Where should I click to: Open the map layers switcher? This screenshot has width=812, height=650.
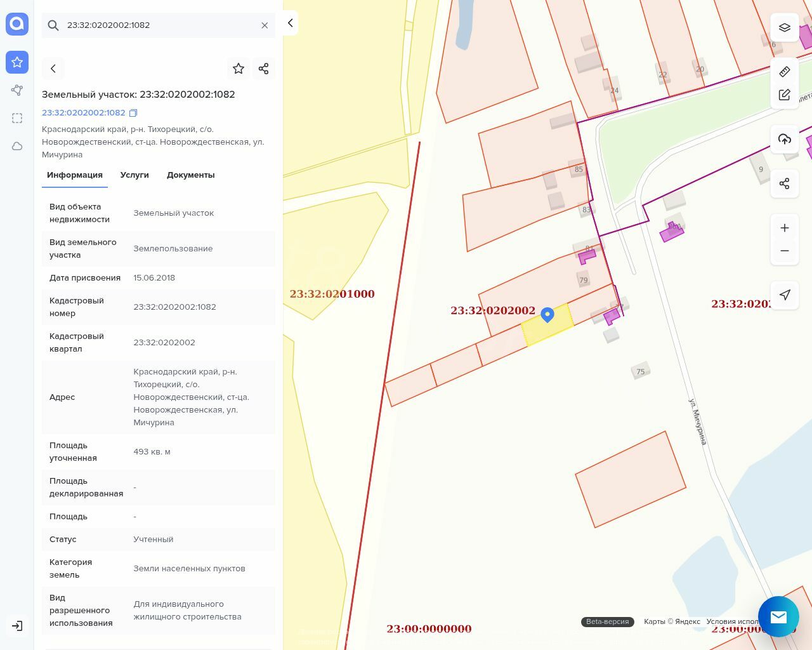tap(785, 27)
